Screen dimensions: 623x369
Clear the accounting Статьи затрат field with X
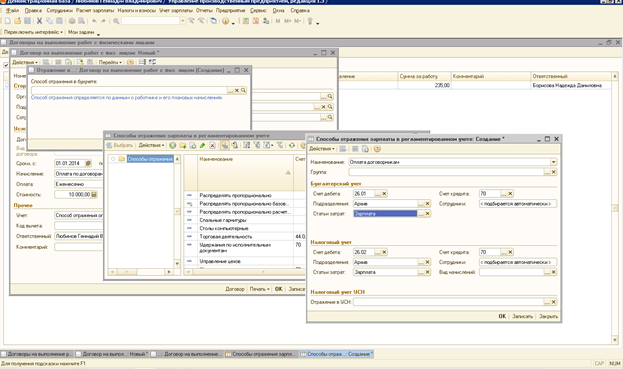428,214
